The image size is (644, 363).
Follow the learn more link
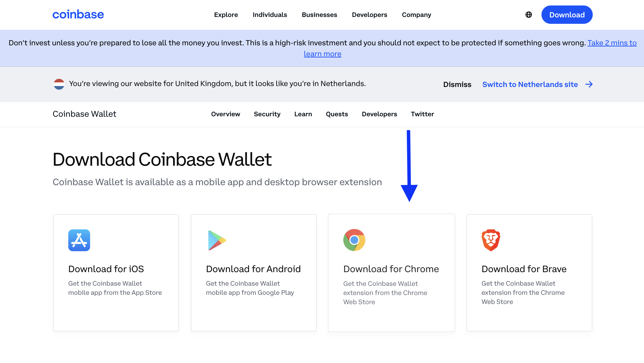click(x=322, y=54)
